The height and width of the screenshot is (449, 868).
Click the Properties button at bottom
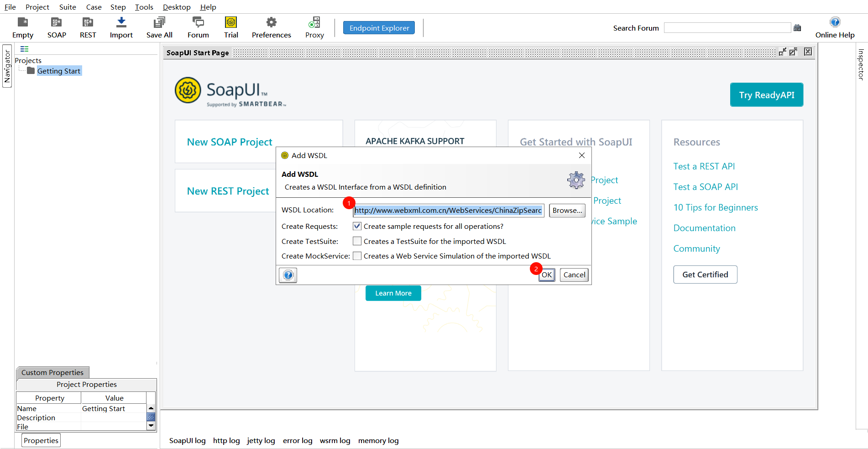point(41,440)
